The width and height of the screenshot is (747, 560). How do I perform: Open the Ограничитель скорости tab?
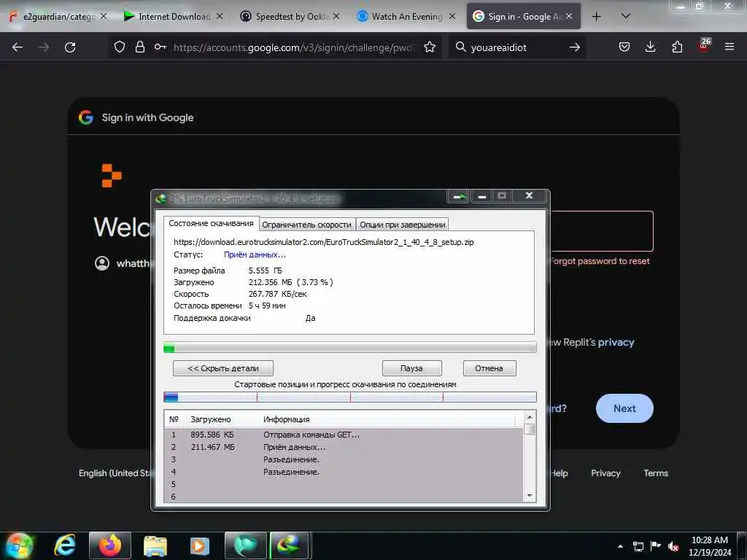(307, 225)
